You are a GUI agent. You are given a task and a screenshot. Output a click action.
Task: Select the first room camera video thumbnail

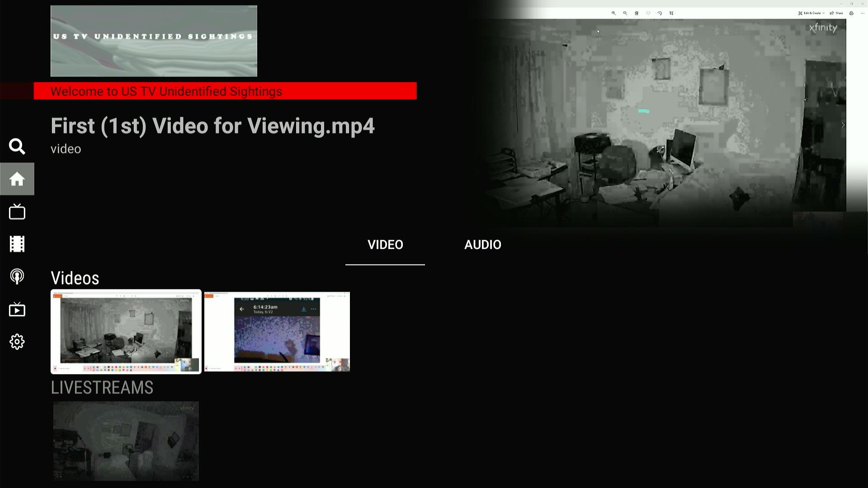[x=126, y=332]
